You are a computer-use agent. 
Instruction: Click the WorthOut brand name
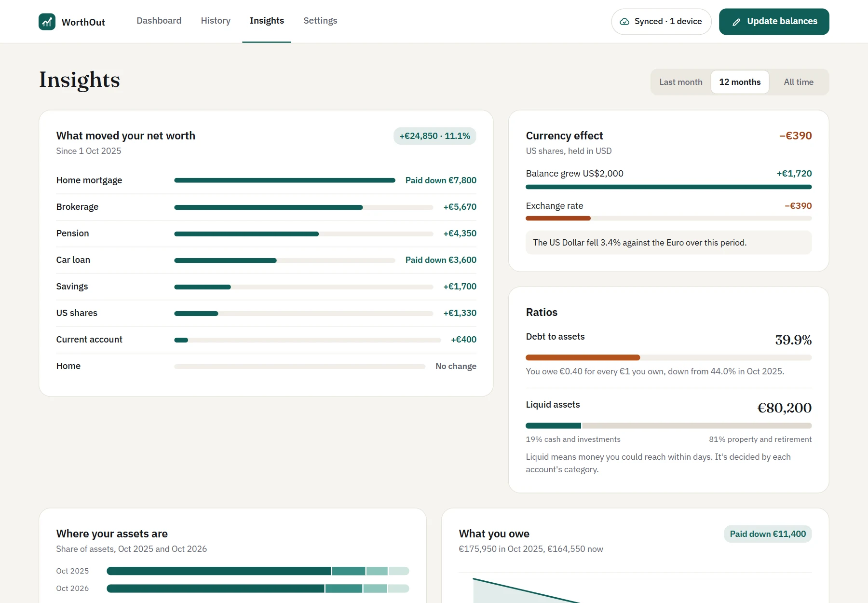[83, 22]
